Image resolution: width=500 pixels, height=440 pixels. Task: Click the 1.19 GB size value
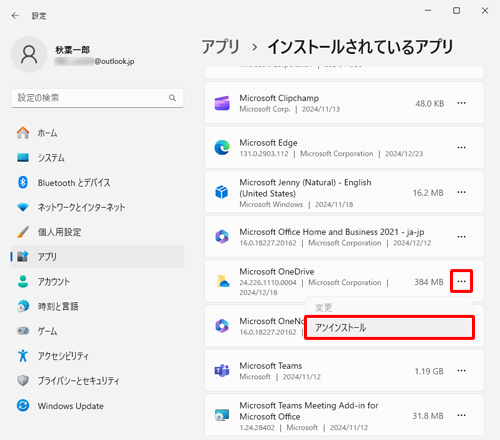pyautogui.click(x=429, y=371)
